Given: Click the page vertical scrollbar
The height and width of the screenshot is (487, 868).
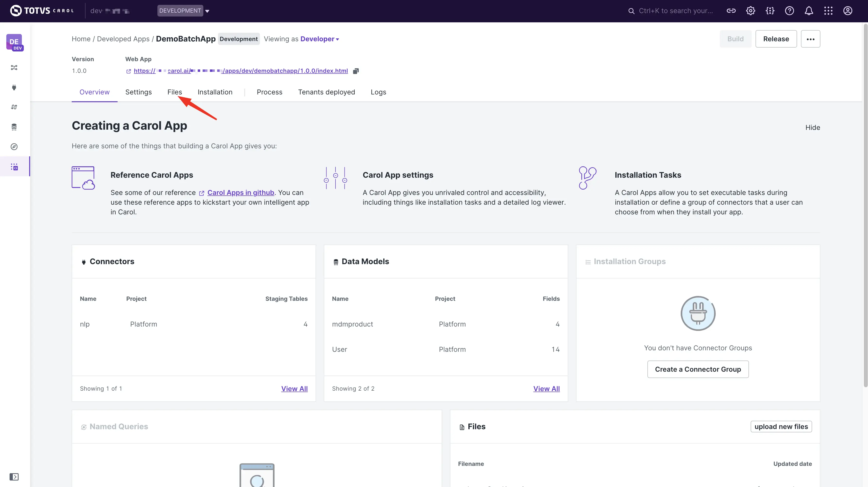Looking at the screenshot, I should [865, 205].
